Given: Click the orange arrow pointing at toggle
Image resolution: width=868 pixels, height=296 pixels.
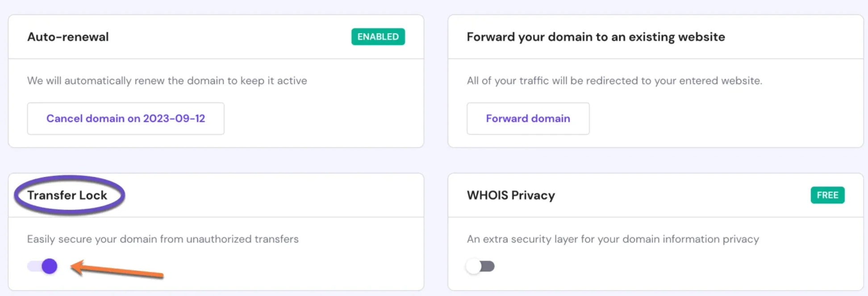Looking at the screenshot, I should coord(116,269).
